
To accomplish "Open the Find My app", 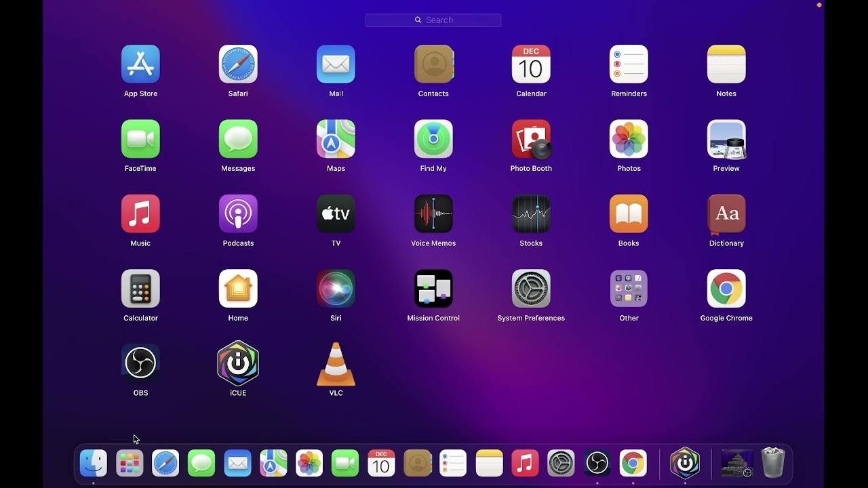I will pyautogui.click(x=433, y=139).
